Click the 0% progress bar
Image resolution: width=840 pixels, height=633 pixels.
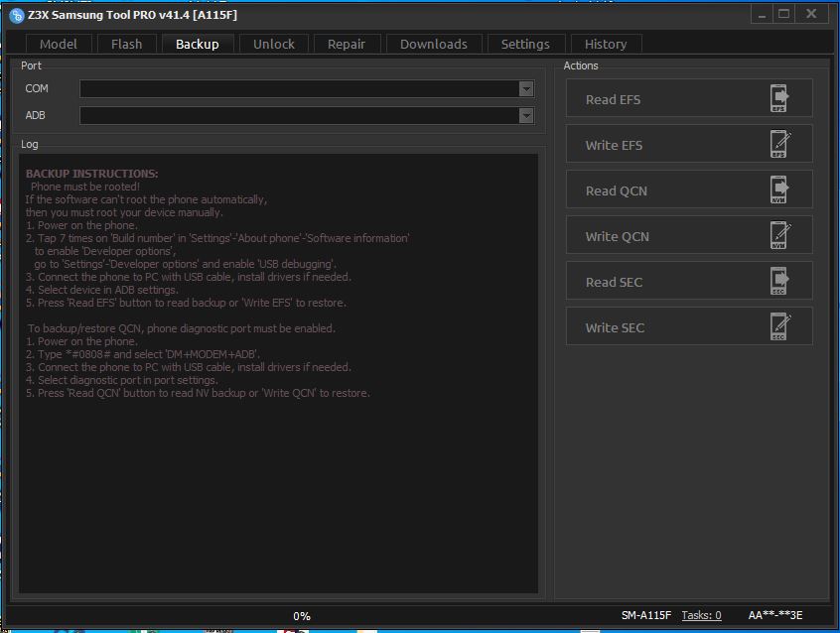tap(301, 615)
